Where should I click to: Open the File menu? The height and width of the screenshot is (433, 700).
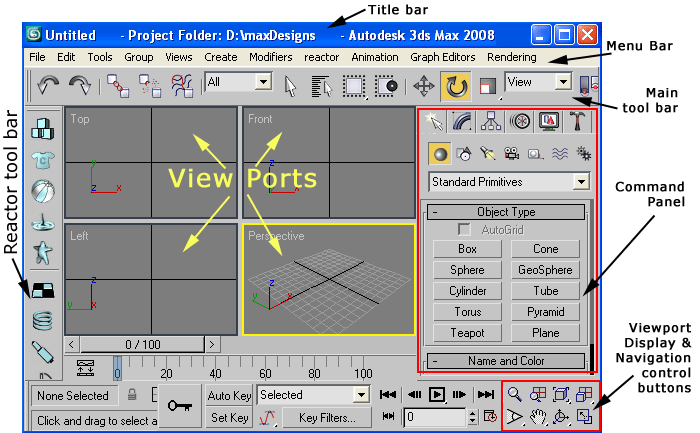(x=37, y=57)
